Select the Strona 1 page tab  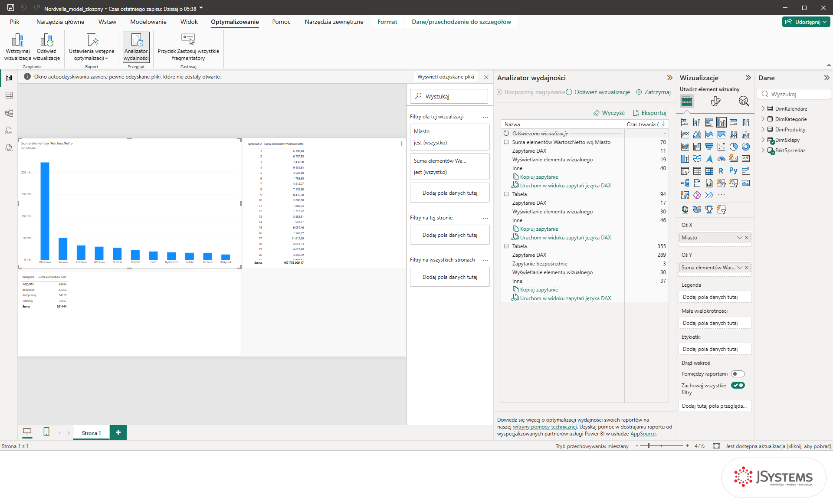[x=91, y=433]
